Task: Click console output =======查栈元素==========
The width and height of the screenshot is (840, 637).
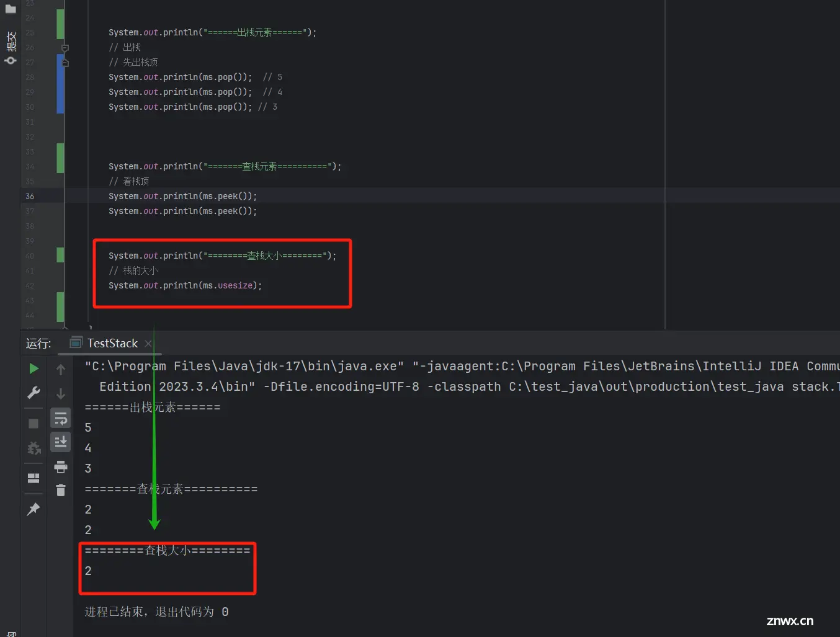Action: coord(171,489)
